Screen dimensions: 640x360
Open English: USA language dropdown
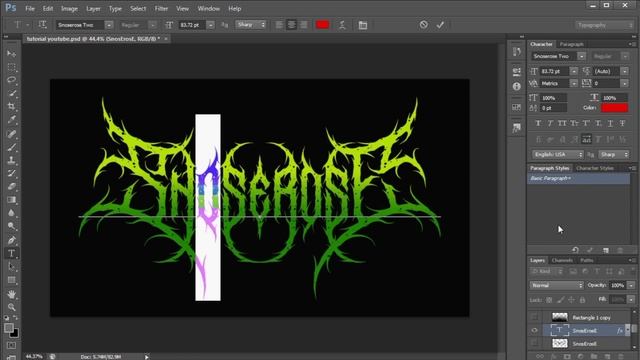tap(557, 155)
